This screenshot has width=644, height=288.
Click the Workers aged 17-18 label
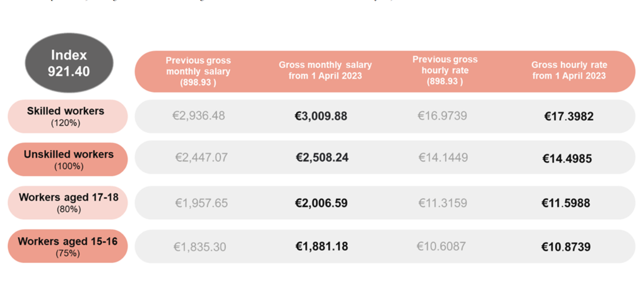tap(68, 202)
